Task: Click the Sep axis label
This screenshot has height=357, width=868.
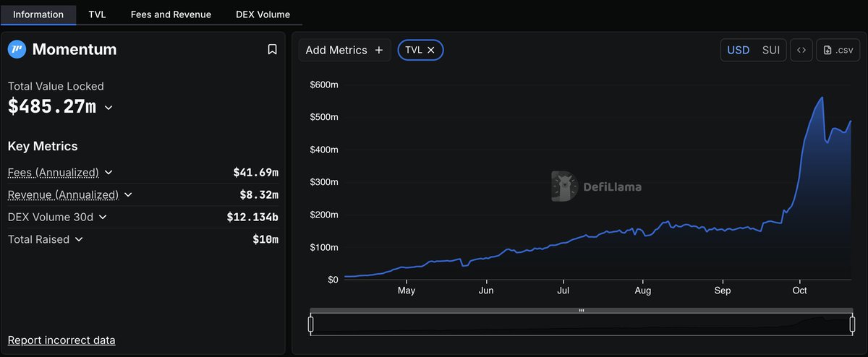Action: (723, 291)
